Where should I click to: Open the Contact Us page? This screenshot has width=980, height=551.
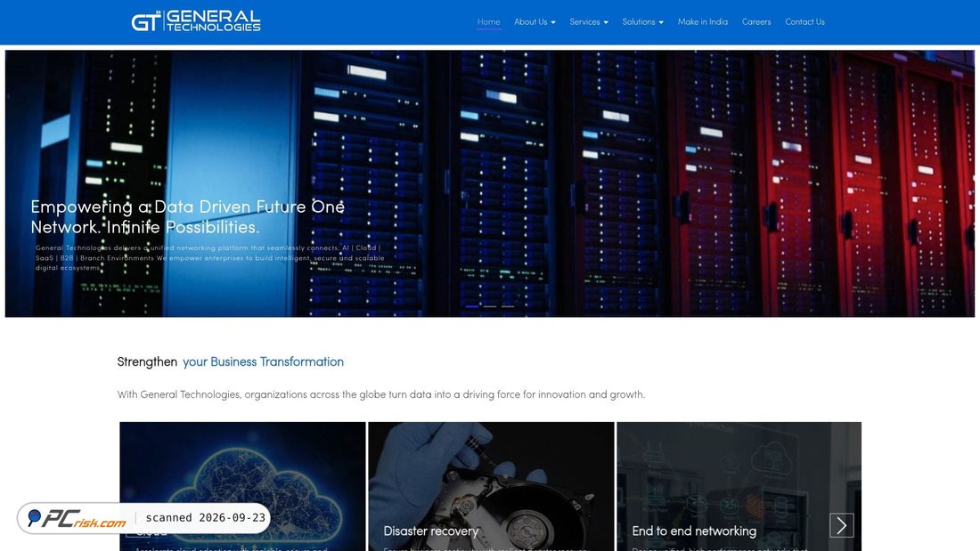(x=804, y=22)
